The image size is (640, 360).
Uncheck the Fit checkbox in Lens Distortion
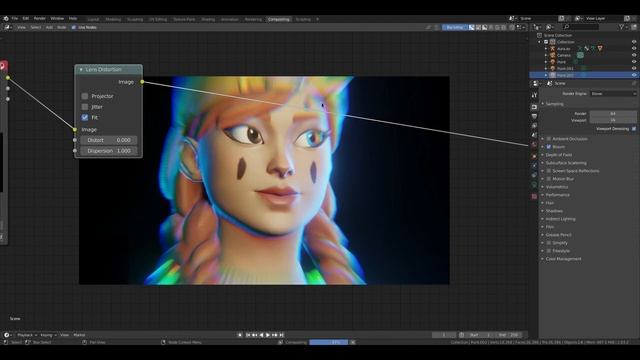point(85,118)
